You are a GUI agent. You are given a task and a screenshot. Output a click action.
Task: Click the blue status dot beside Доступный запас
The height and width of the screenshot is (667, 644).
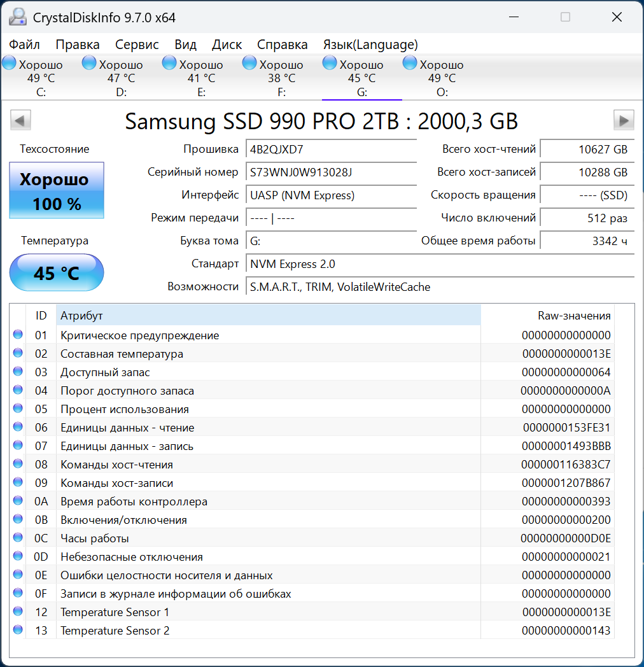tap(17, 372)
